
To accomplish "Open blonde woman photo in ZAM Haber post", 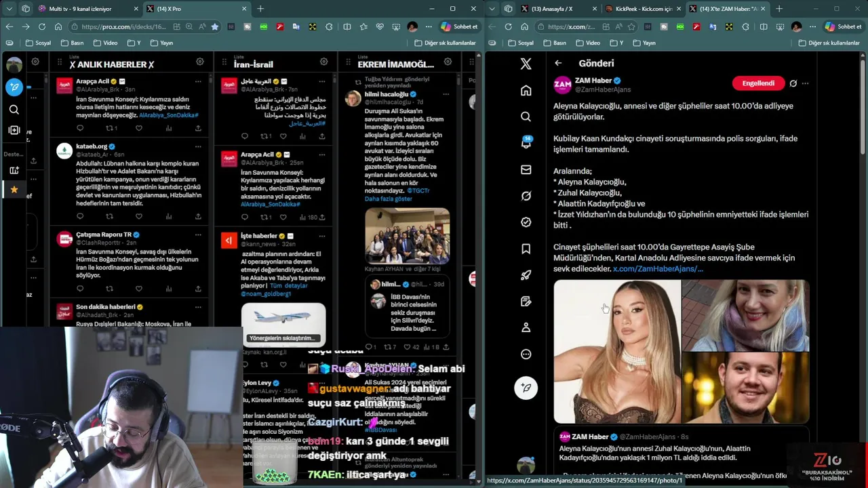I will 617,351.
